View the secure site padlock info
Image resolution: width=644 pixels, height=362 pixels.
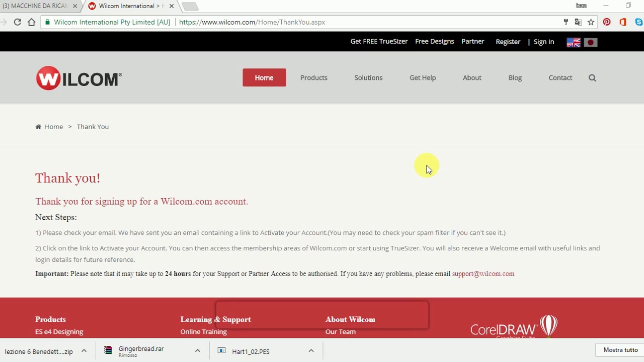click(48, 22)
